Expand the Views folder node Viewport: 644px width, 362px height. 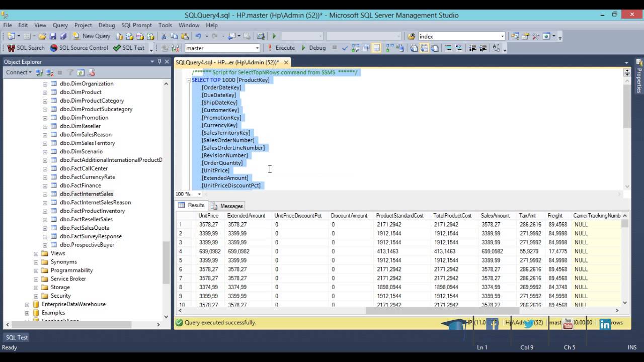point(36,253)
